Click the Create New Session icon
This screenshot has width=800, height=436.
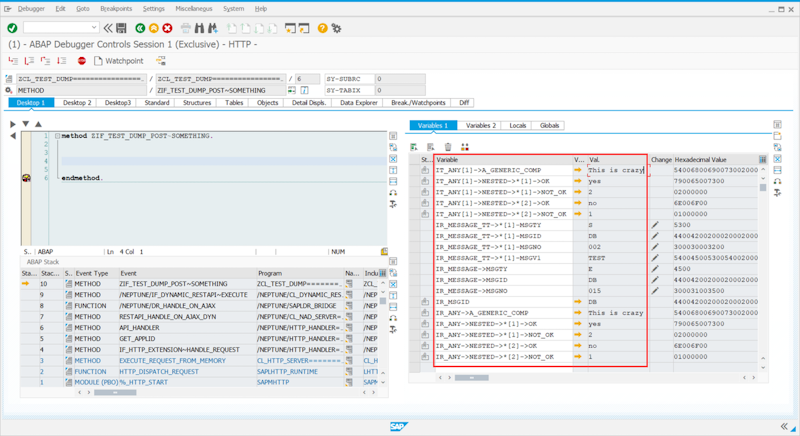click(290, 28)
